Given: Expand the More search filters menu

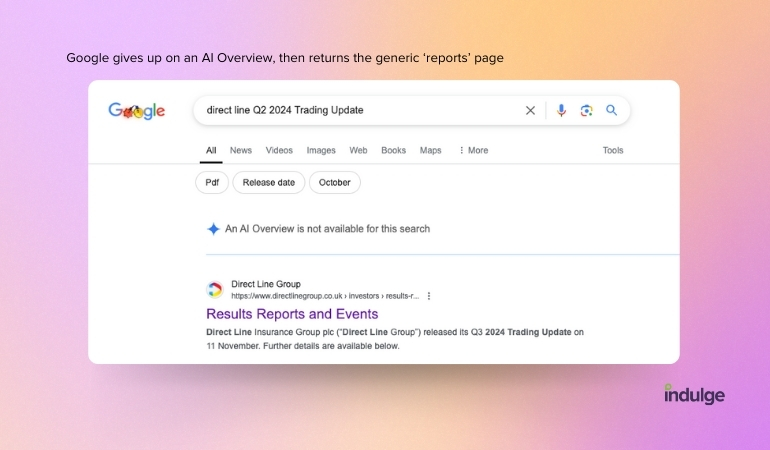Looking at the screenshot, I should click(473, 150).
